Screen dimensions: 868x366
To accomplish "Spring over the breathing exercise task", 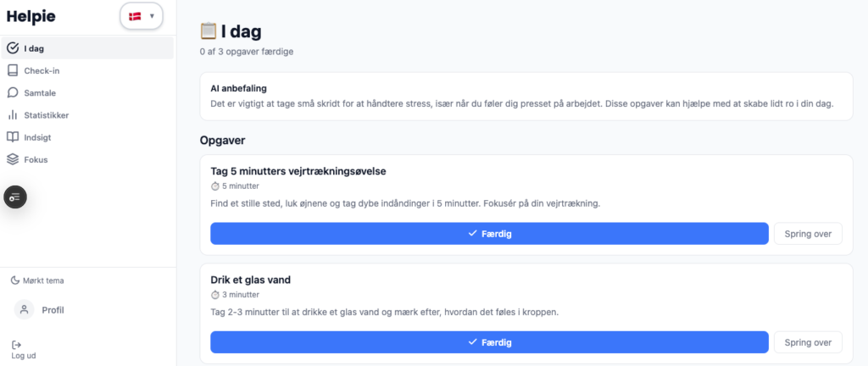I will (808, 233).
